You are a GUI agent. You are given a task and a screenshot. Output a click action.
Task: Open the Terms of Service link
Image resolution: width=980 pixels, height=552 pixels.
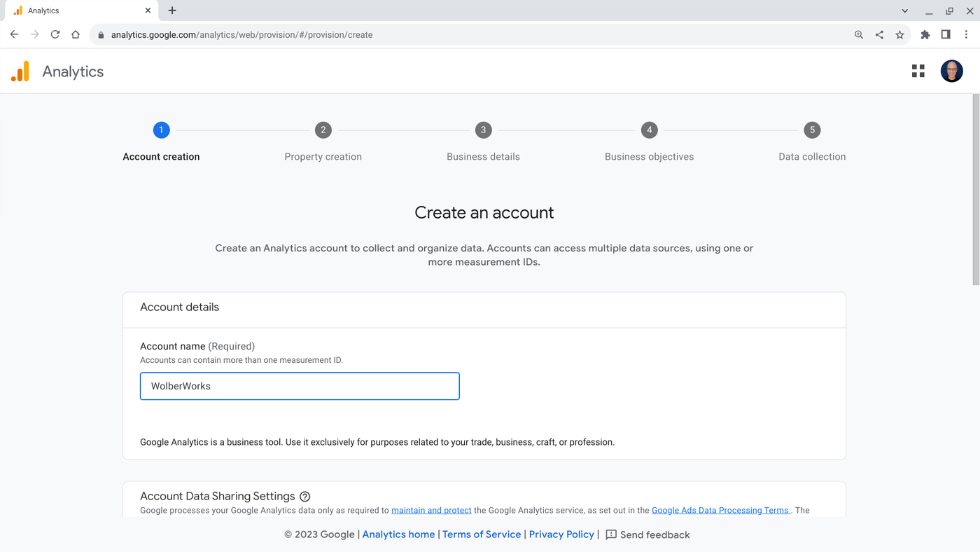point(482,534)
